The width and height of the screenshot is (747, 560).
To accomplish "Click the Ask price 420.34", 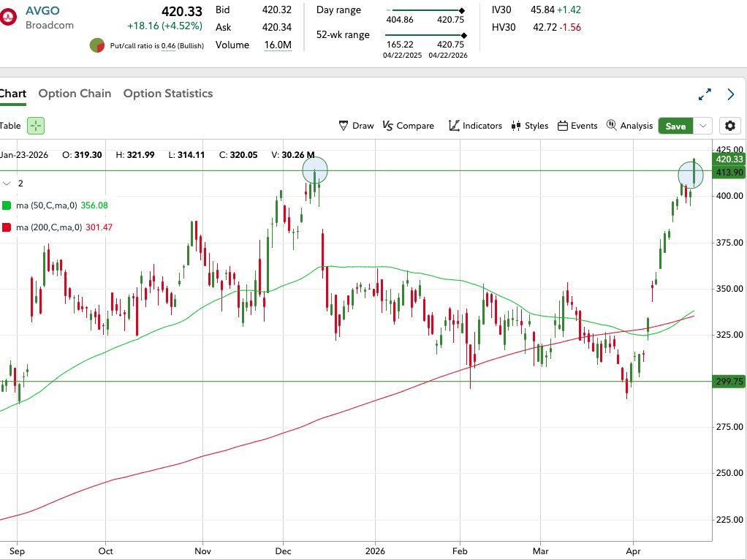I will click(277, 27).
